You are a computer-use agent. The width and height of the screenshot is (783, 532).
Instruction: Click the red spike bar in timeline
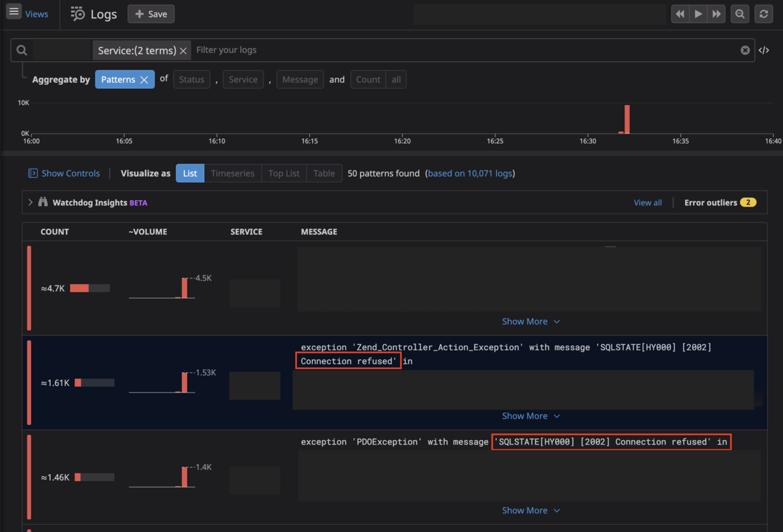pyautogui.click(x=627, y=119)
